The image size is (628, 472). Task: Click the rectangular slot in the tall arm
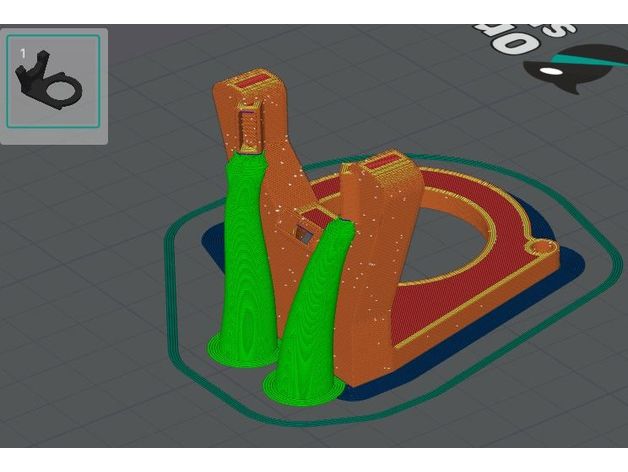(249, 127)
